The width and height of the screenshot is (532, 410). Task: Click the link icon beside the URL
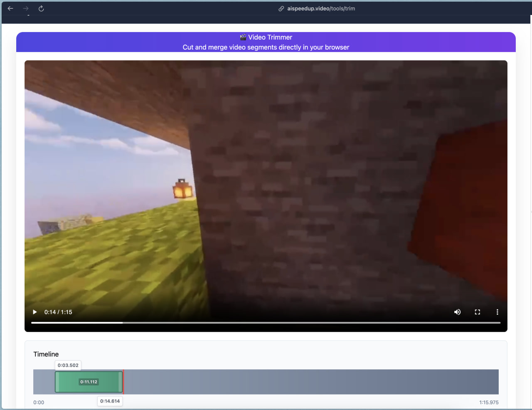click(281, 8)
